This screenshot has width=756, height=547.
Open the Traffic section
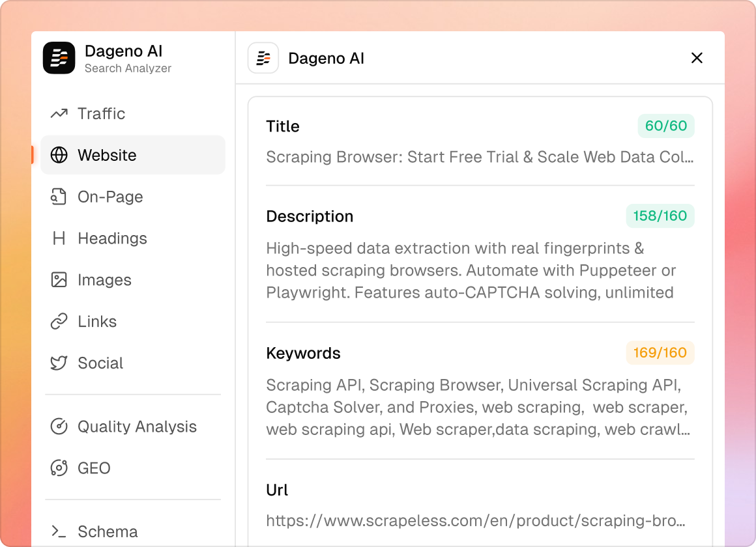tap(101, 114)
